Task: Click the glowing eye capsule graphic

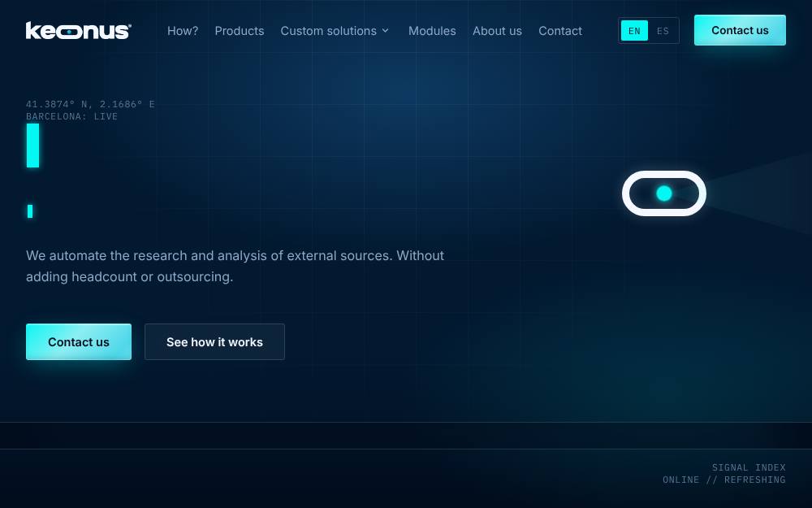Action: (x=664, y=193)
